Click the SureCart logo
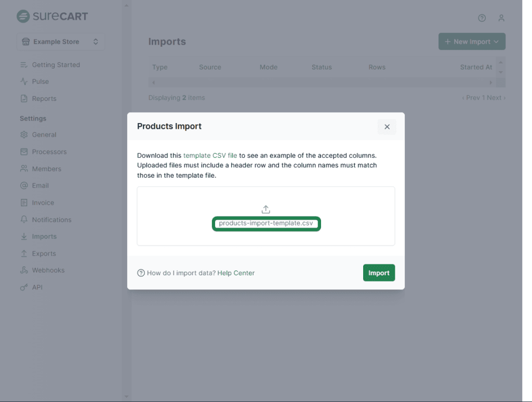This screenshot has height=402, width=532. click(x=52, y=16)
